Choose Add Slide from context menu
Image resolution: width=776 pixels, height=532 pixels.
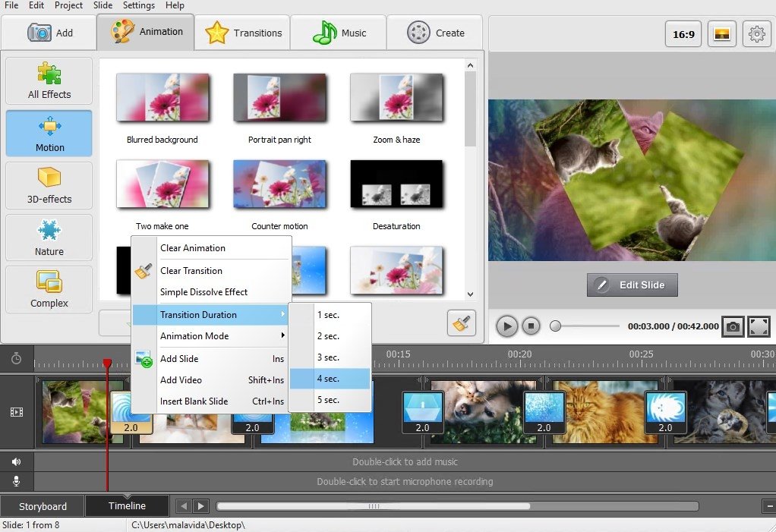coord(212,359)
